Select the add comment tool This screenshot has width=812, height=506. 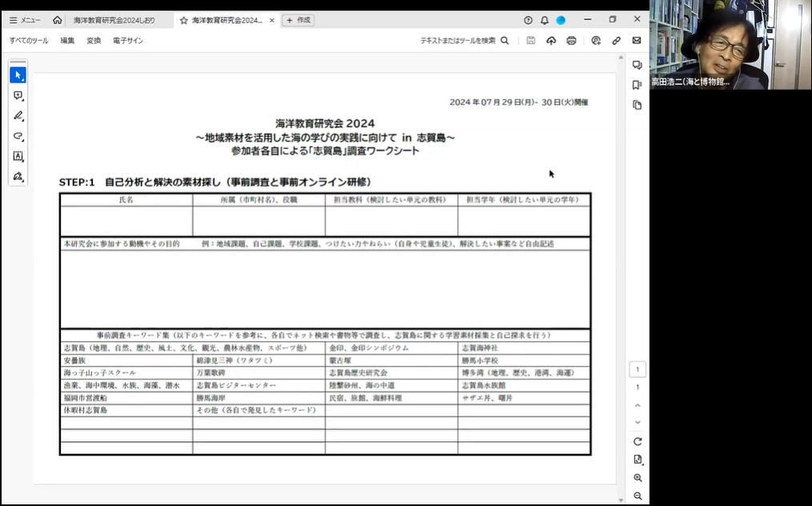click(18, 95)
